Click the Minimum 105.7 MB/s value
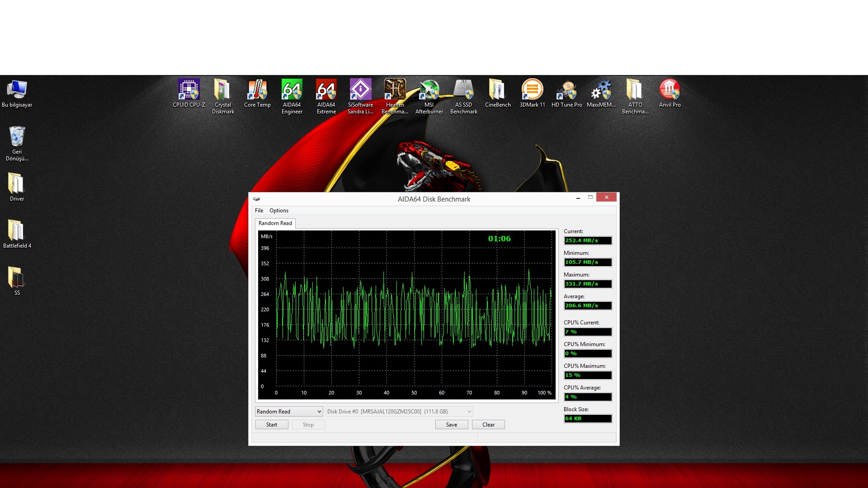 click(588, 263)
